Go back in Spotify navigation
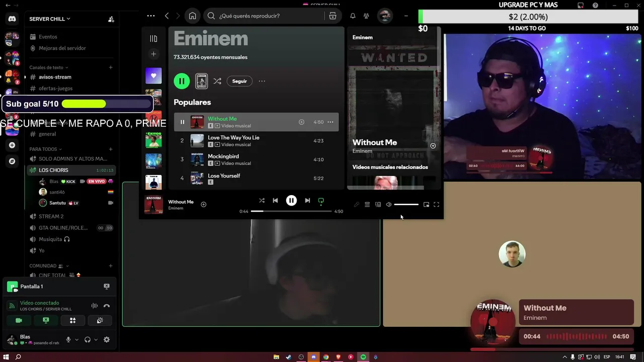The width and height of the screenshot is (644, 362). point(167,16)
